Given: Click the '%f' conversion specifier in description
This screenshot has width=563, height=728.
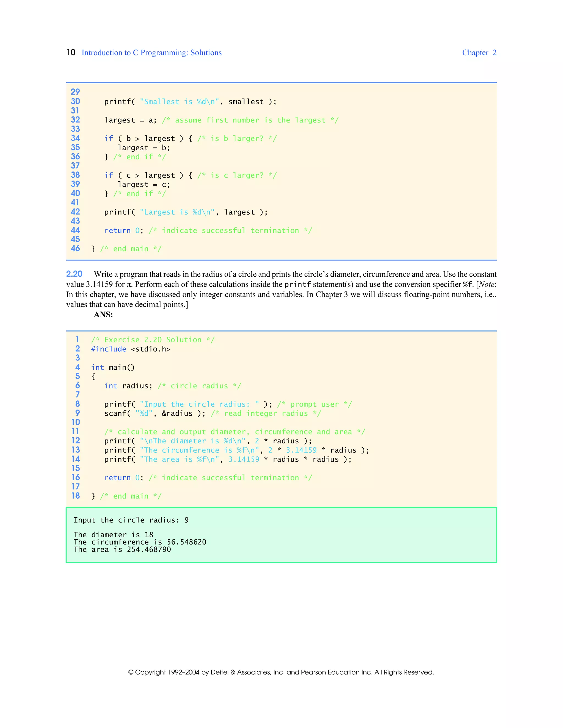Looking at the screenshot, I should click(x=468, y=284).
